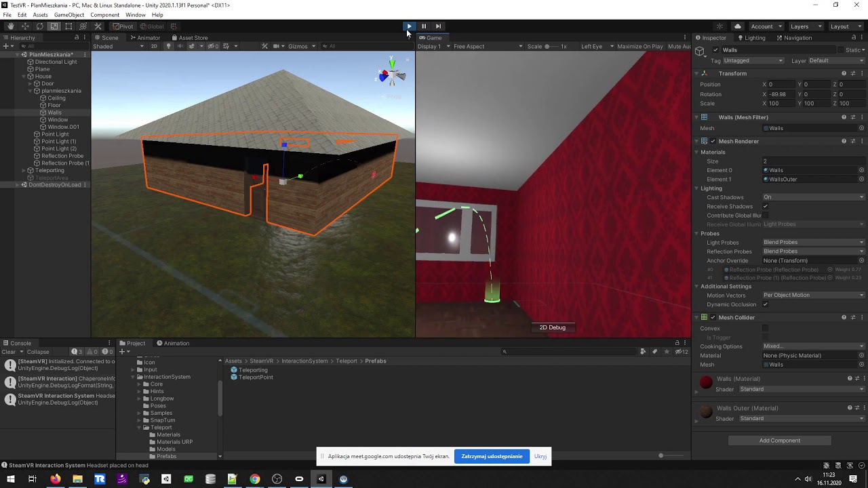Switch to the Asset Store tab
This screenshot has height=488, width=868.
[190, 38]
